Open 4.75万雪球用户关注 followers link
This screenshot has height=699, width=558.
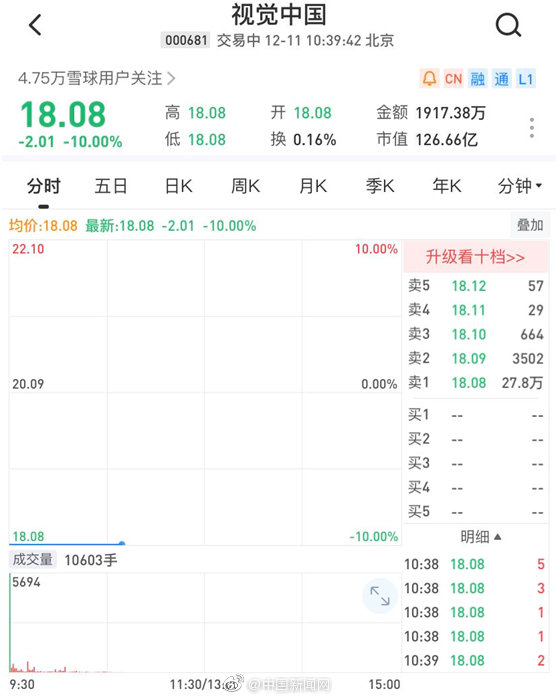(96, 78)
